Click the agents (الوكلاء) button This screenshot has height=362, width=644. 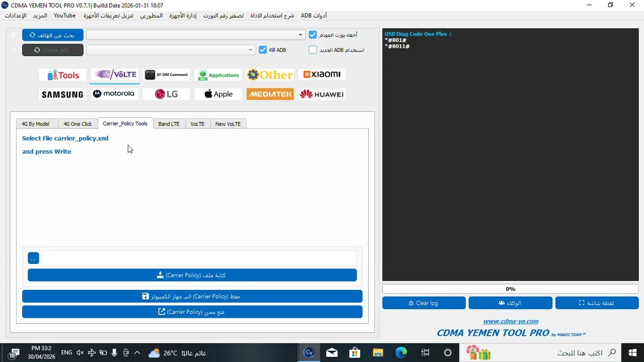coord(510,303)
